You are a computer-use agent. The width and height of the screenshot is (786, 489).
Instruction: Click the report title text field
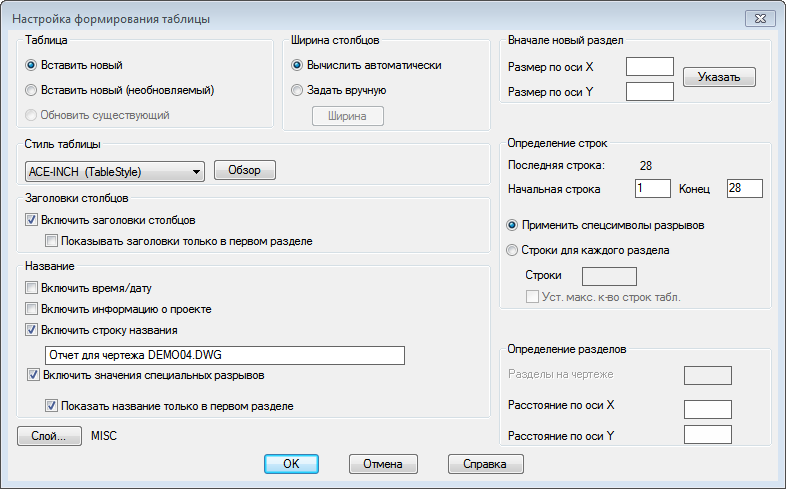[224, 355]
